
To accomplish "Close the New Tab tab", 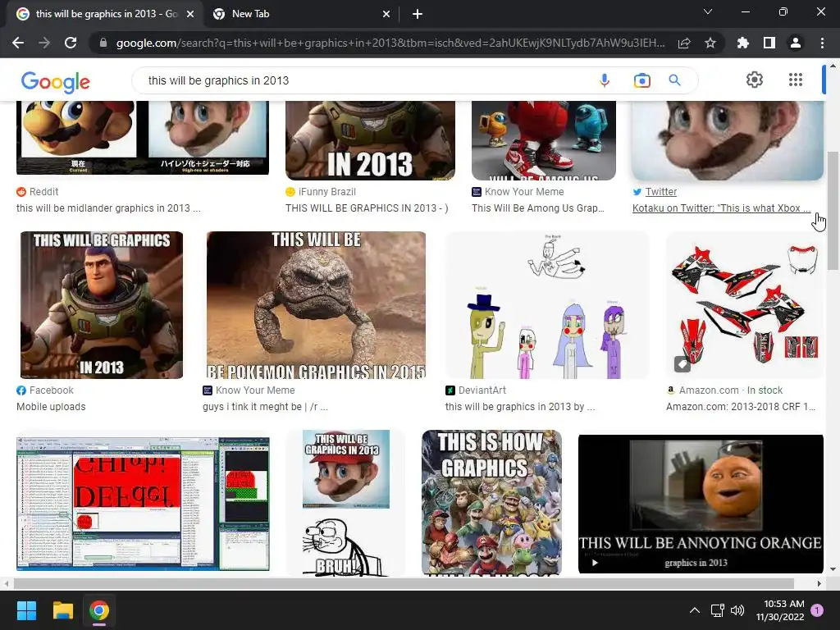I will [x=386, y=14].
